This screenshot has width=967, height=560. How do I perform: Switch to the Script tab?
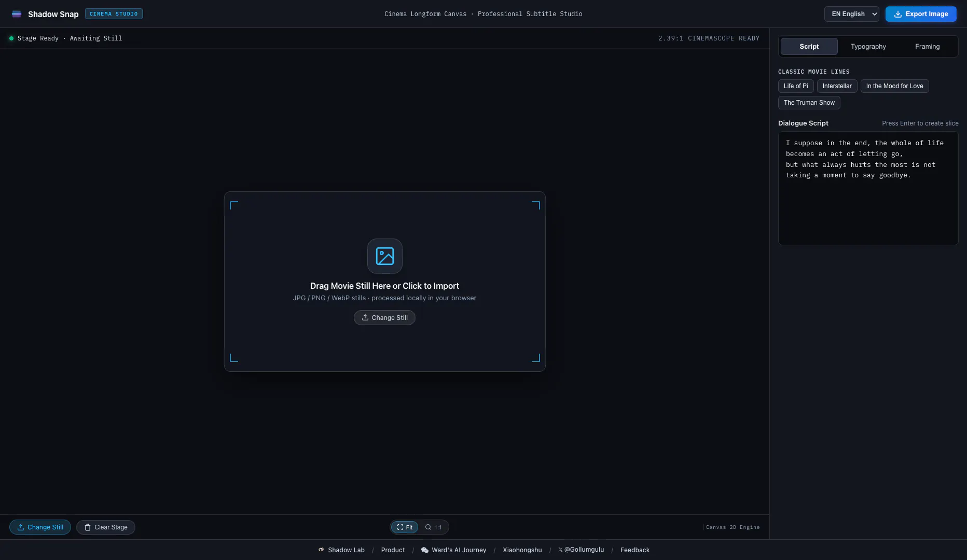(809, 47)
